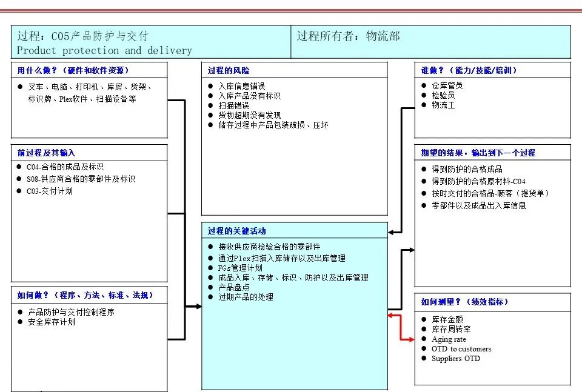Click '过程所有者：物流部' header text

pyautogui.click(x=348, y=36)
